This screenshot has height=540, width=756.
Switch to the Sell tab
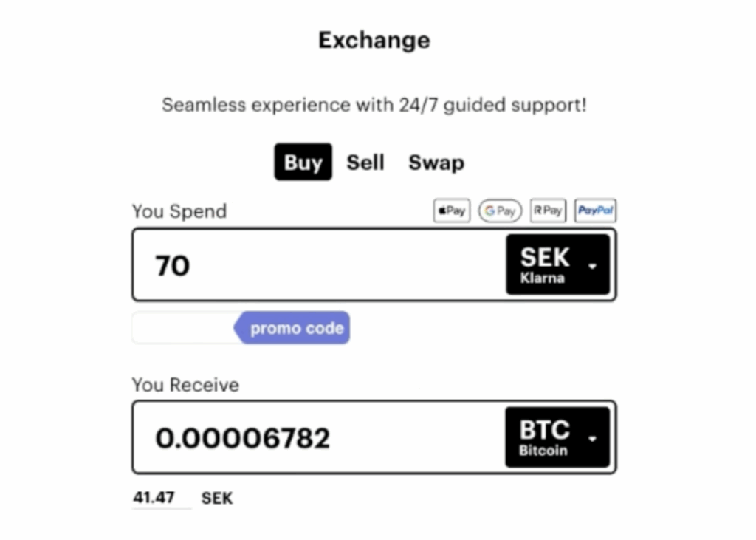coord(365,163)
